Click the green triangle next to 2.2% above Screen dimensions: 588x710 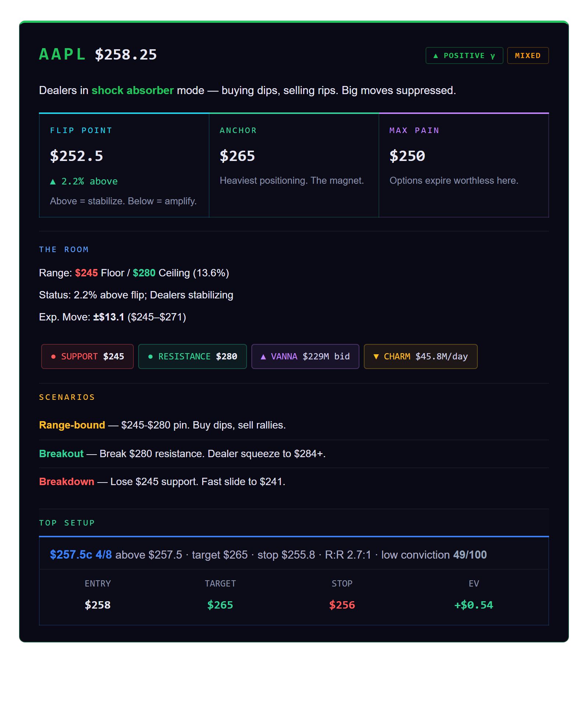(53, 182)
